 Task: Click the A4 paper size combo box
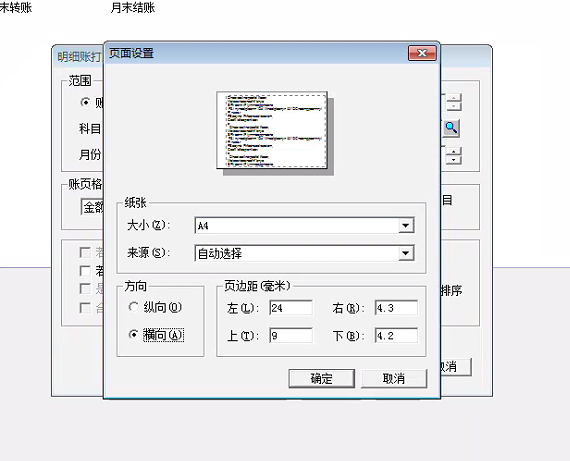pos(304,226)
